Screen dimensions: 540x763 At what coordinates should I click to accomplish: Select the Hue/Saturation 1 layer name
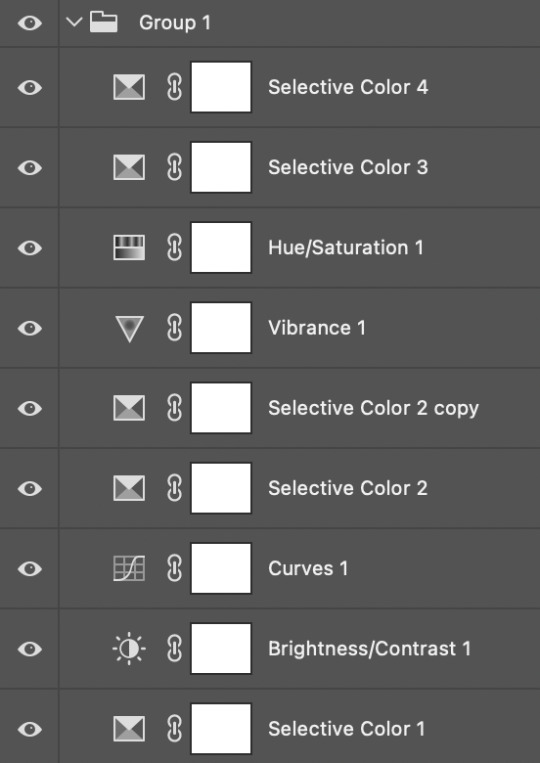click(x=346, y=248)
